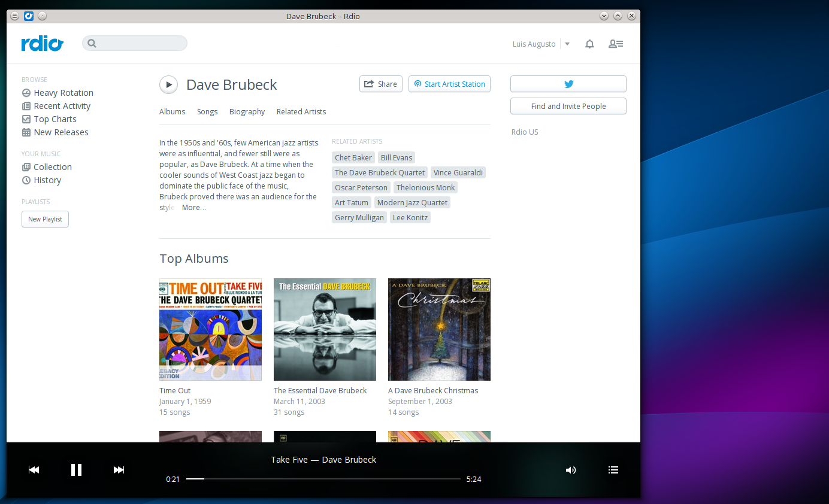Open related artist Bill Evans
The height and width of the screenshot is (504, 829).
click(x=397, y=157)
